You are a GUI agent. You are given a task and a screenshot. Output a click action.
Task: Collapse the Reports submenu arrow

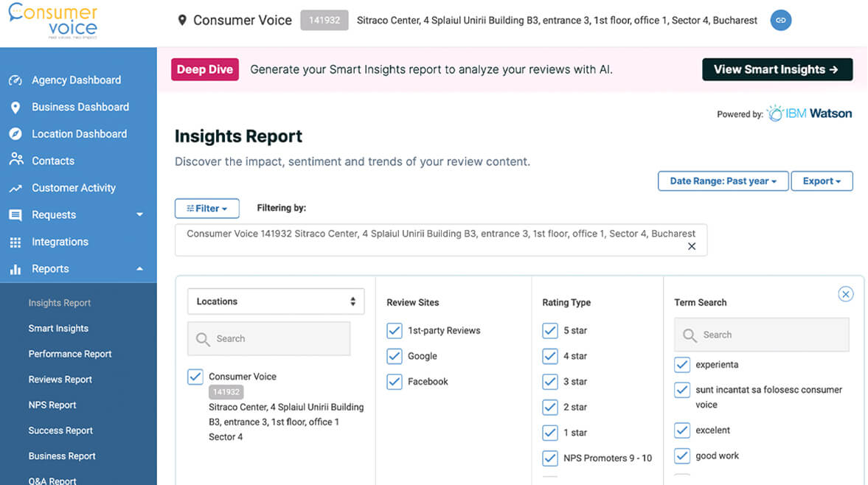tap(139, 269)
